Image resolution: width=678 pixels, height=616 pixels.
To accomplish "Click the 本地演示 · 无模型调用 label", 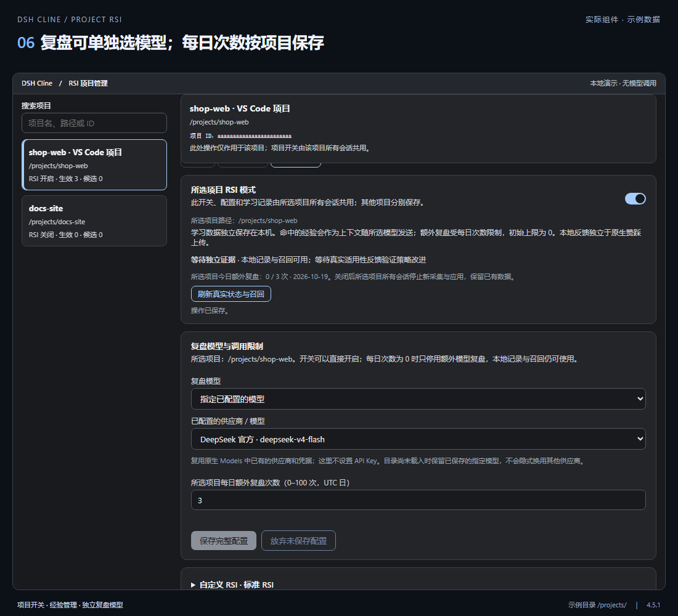I will [x=623, y=83].
